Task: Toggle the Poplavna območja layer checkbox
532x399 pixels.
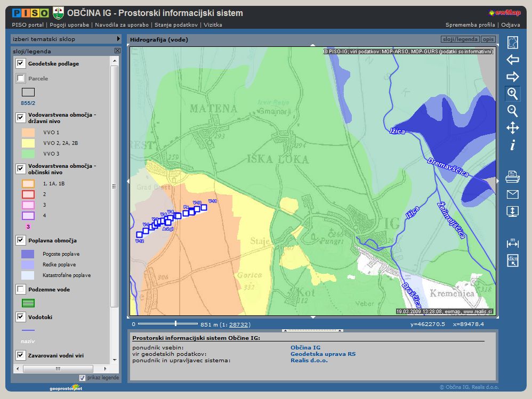Action: tap(21, 240)
